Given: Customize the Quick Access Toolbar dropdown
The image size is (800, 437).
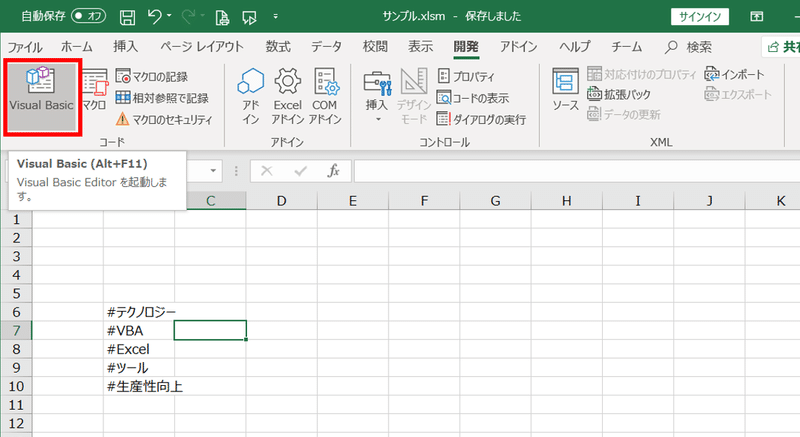Looking at the screenshot, I should 276,16.
